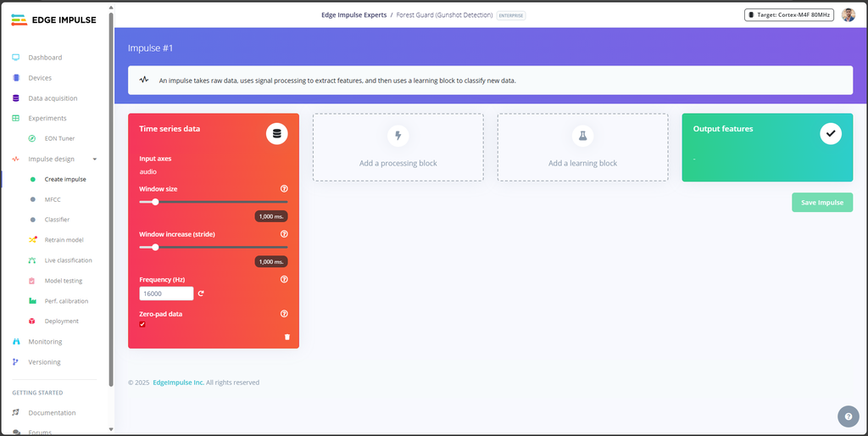868x436 pixels.
Task: Click the Window size slider handle
Action: tap(155, 202)
